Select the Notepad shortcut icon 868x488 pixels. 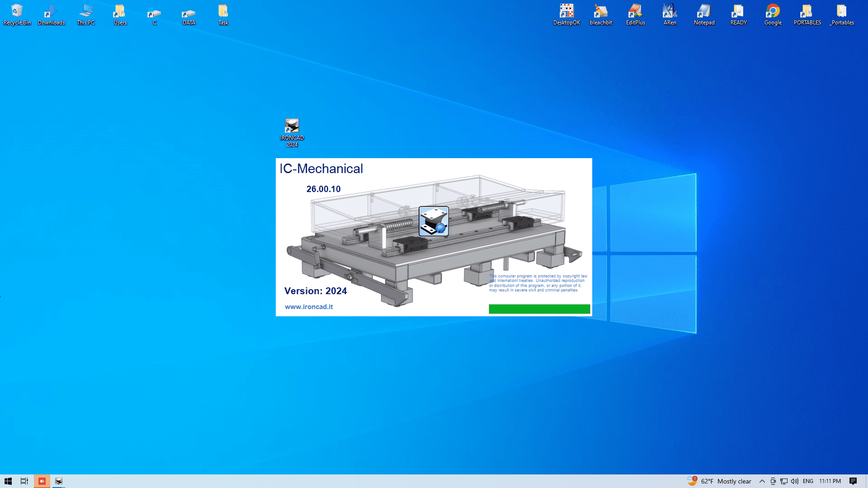pyautogui.click(x=704, y=14)
